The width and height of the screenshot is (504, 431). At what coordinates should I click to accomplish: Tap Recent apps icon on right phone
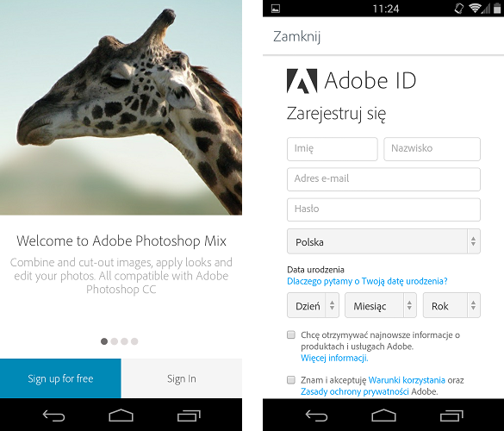pyautogui.click(x=451, y=415)
